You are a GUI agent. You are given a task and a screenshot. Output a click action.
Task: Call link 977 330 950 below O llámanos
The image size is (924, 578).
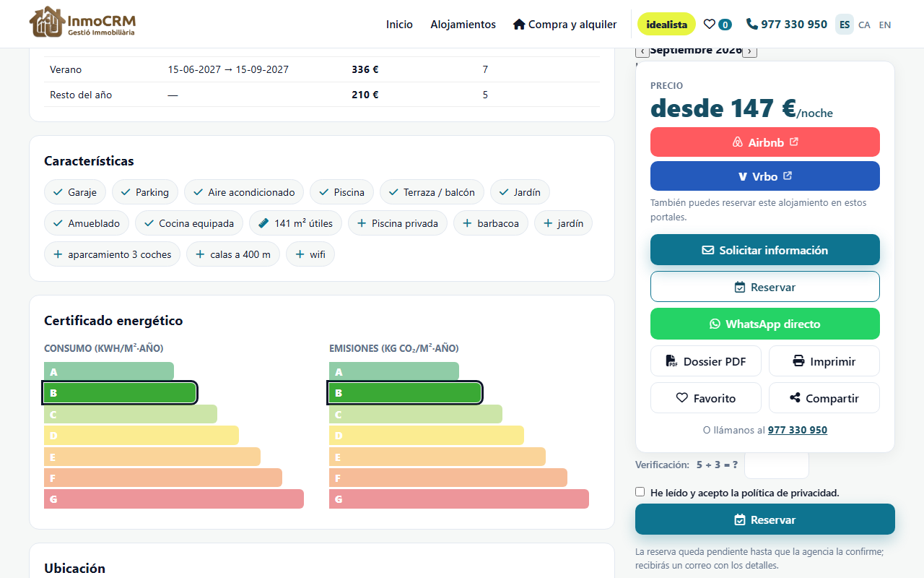pos(798,430)
